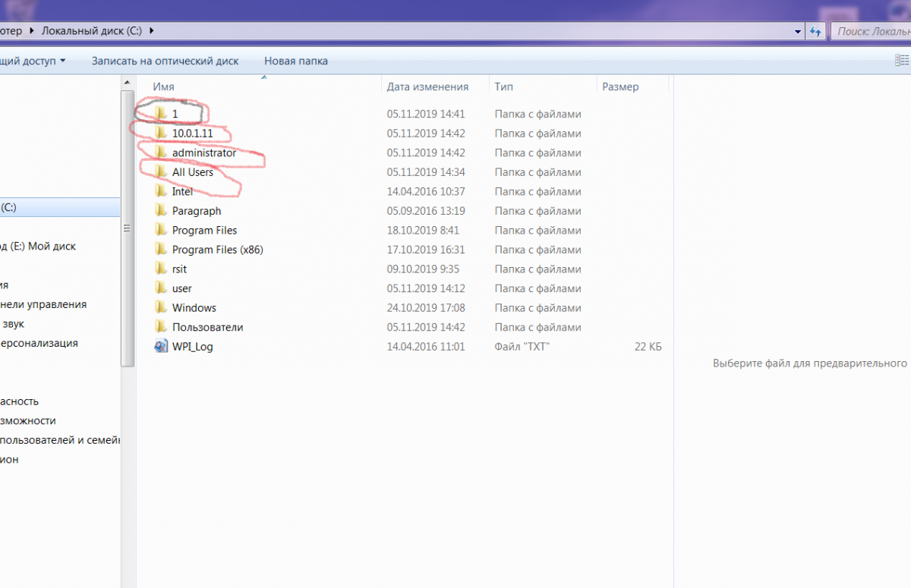Viewport: 911px width, 588px height.
Task: Select the WPI_Log text file icon
Action: [x=160, y=346]
